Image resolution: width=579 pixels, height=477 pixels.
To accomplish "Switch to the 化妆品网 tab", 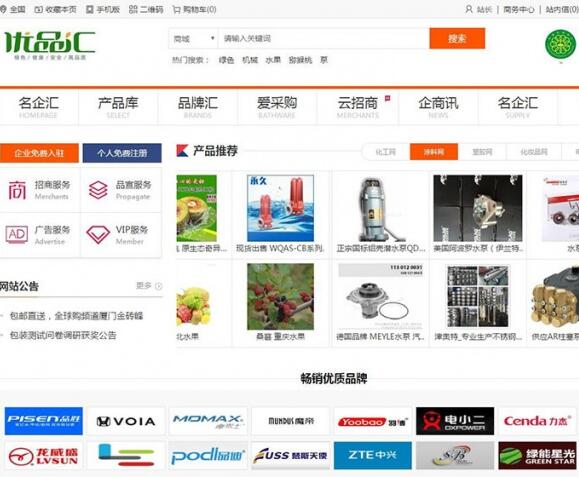I will tap(534, 152).
